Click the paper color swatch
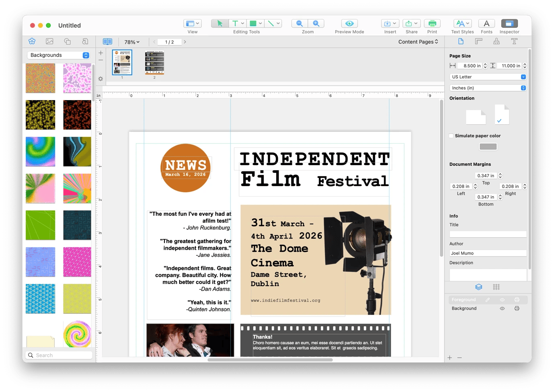 coord(488,147)
